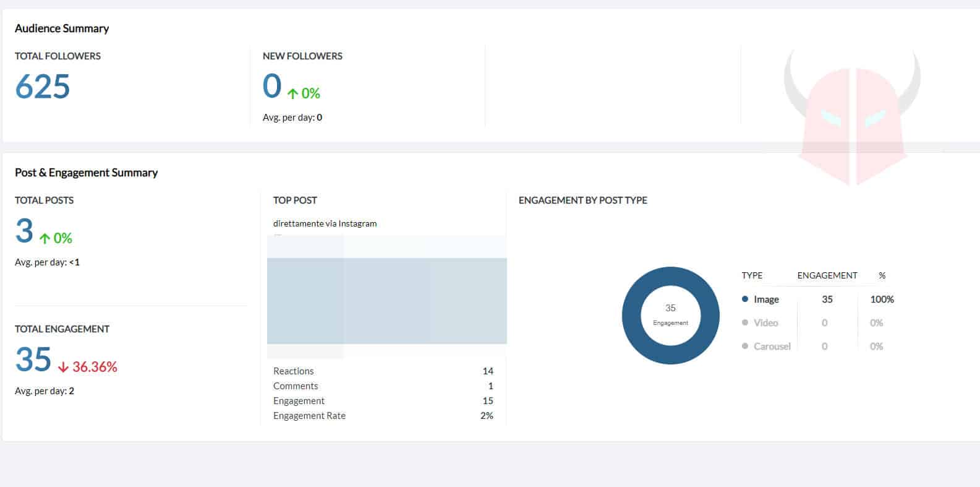Click the 100% value in Image row
The image size is (980, 487).
click(882, 300)
